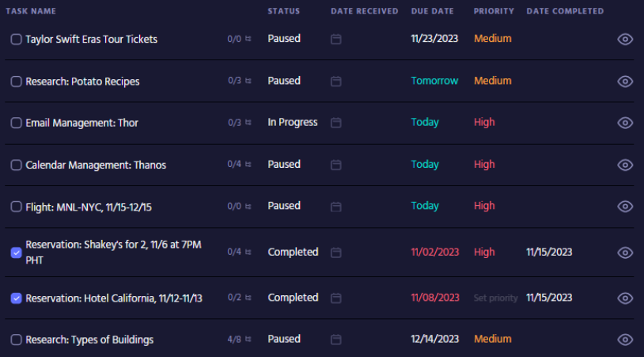Click the Priority column header
Image resolution: width=644 pixels, height=357 pixels.
494,11
